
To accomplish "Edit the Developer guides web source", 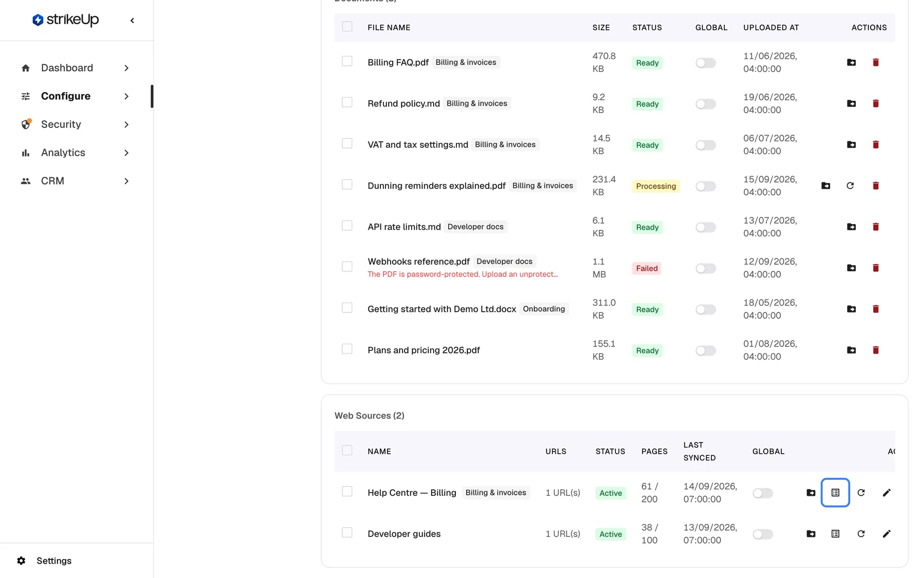I will (887, 534).
